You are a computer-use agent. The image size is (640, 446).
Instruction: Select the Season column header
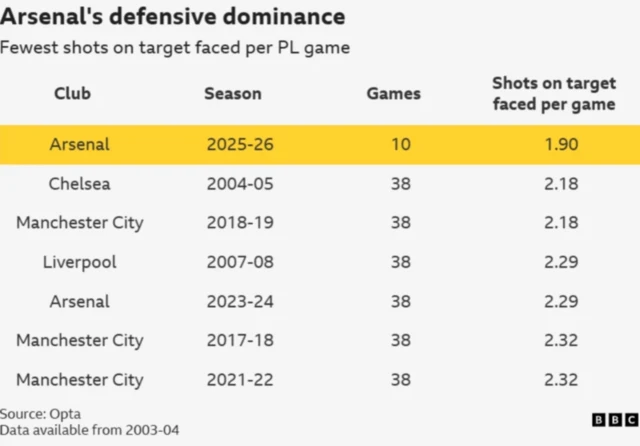coord(233,94)
